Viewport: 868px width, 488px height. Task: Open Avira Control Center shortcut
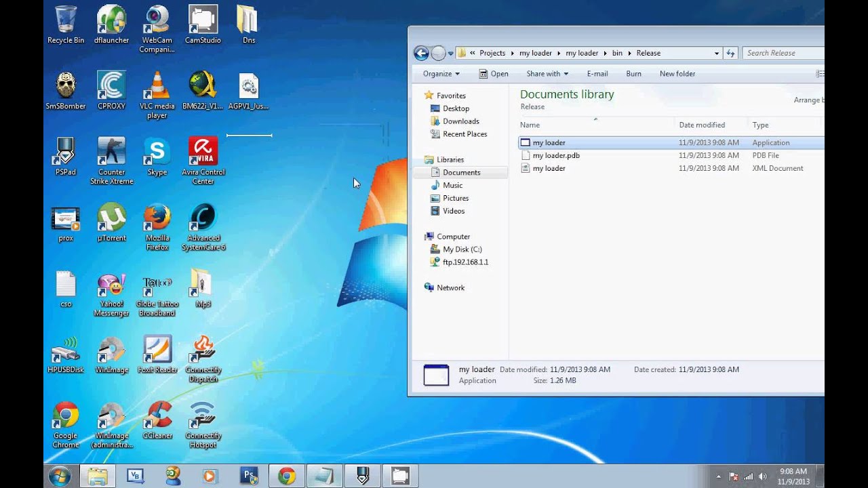coord(203,161)
